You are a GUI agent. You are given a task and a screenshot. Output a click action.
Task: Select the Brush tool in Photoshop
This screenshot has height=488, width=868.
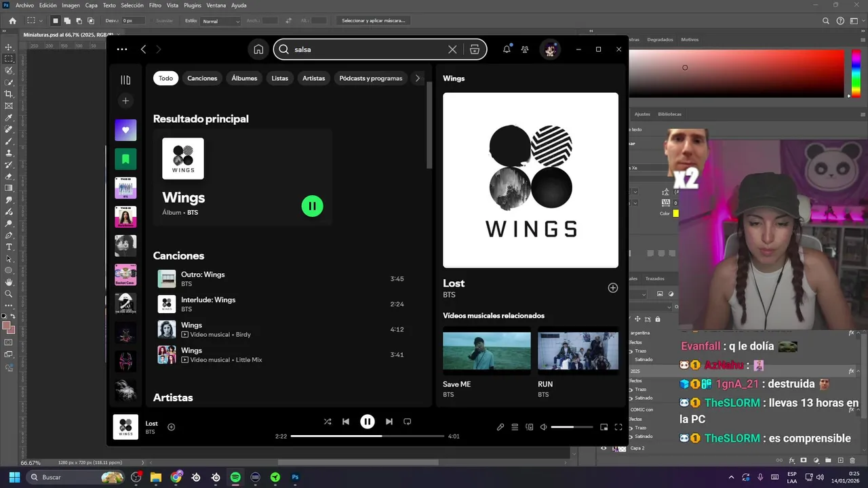coord(9,141)
